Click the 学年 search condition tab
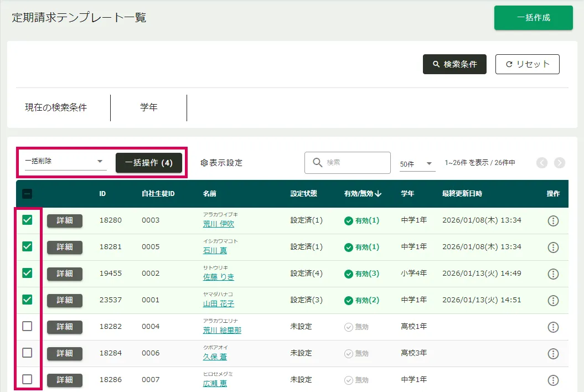 148,107
